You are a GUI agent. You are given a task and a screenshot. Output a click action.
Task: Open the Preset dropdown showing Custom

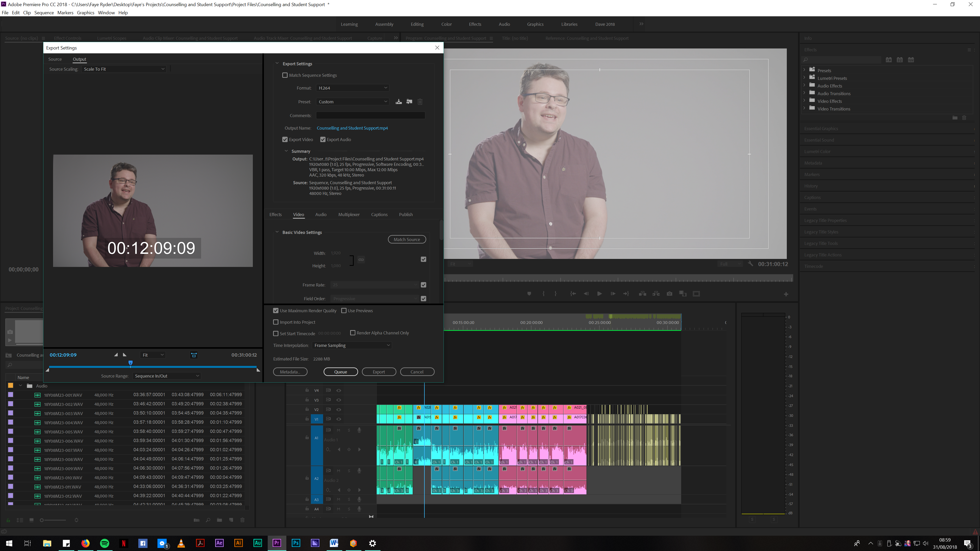[x=352, y=102]
